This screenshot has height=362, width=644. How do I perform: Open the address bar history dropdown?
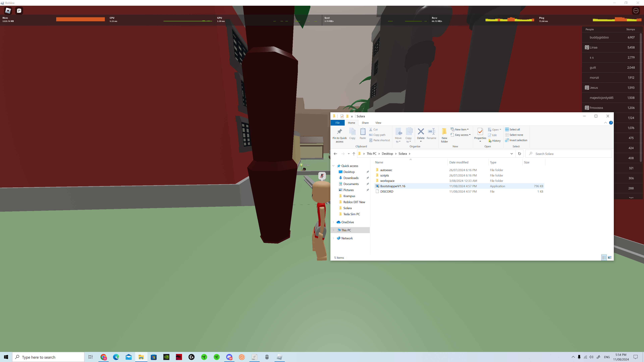512,154
